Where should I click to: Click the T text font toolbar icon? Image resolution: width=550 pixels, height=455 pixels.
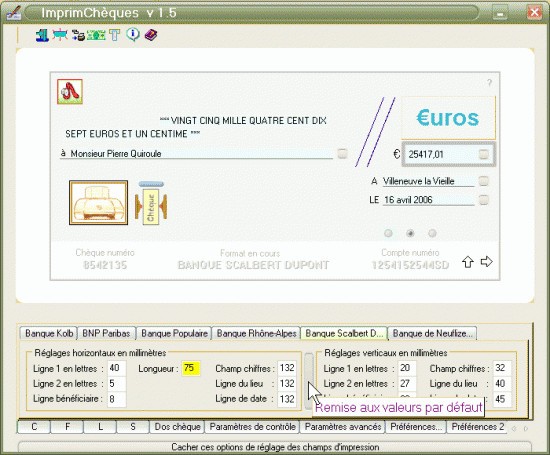[x=114, y=35]
